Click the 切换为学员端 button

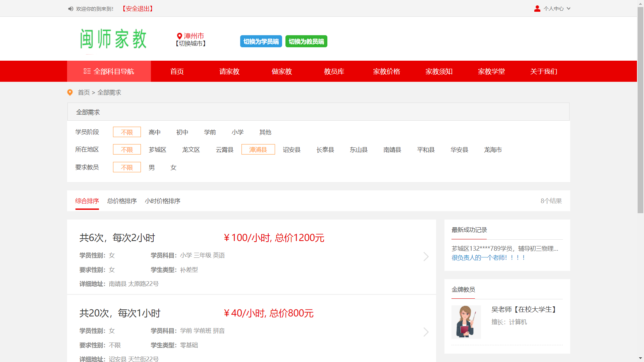[261, 41]
